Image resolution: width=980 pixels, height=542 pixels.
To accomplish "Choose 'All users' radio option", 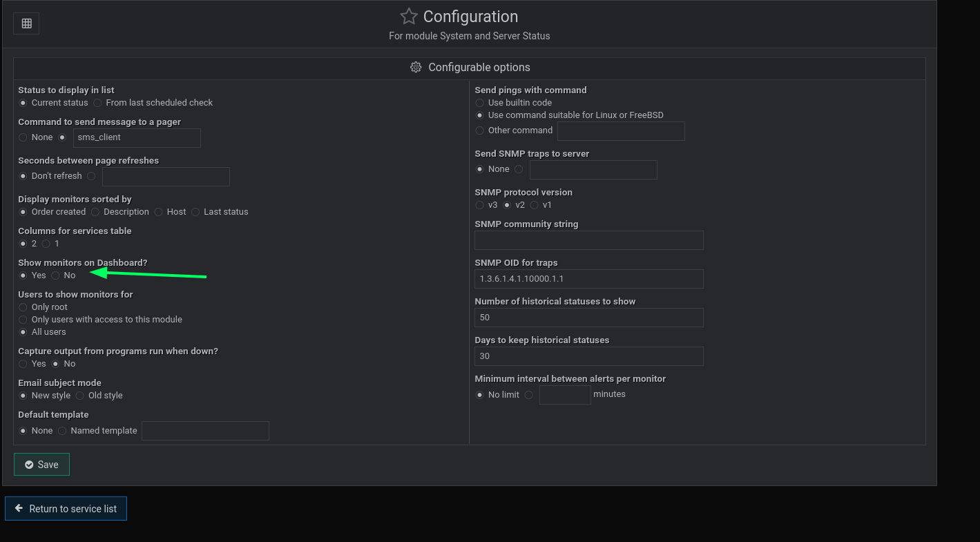I will pos(23,332).
